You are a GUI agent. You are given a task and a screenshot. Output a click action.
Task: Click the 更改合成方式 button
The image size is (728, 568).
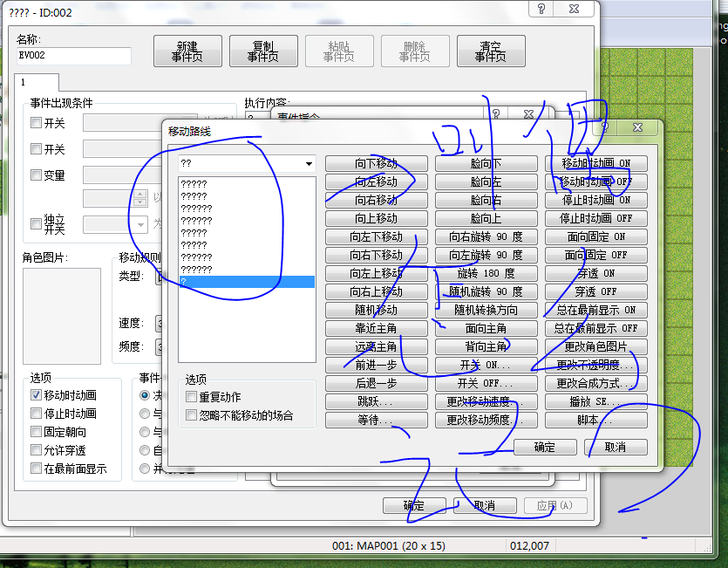tap(596, 384)
